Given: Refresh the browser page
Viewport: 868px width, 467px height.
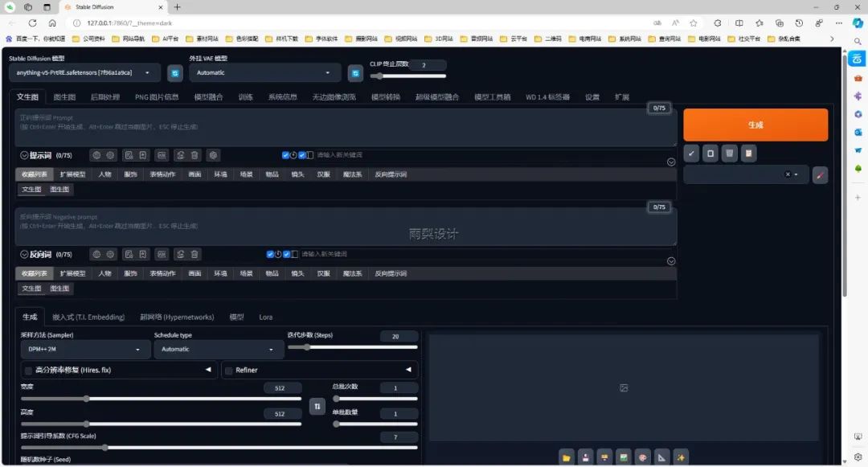Looking at the screenshot, I should tap(33, 23).
